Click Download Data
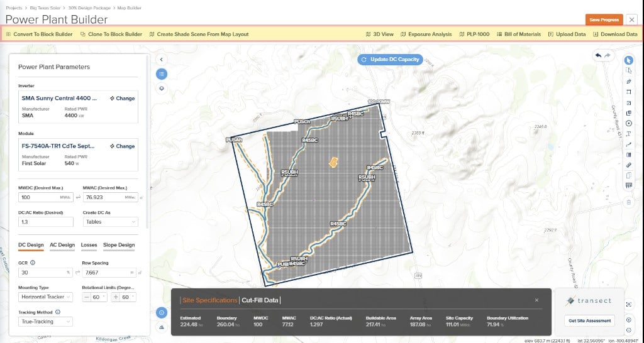This screenshot has width=644, height=343. [615, 35]
